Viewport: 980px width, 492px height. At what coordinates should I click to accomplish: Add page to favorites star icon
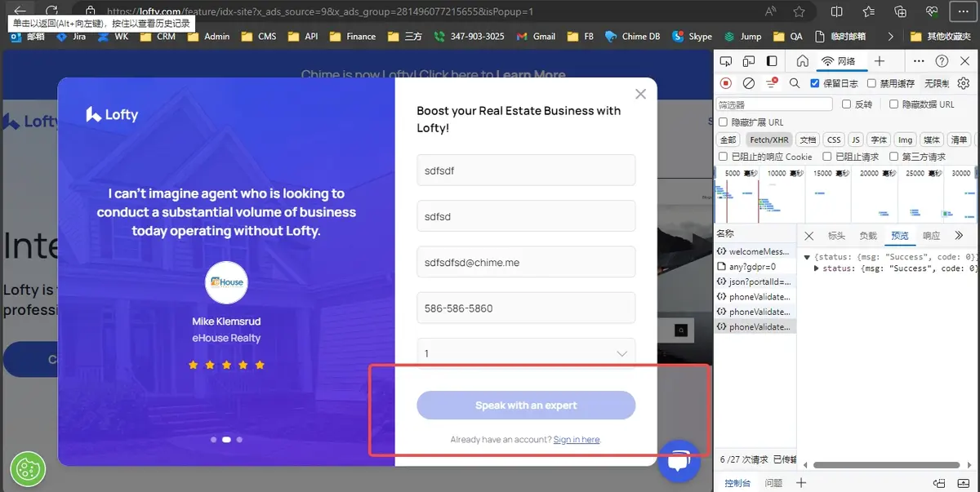tap(799, 11)
